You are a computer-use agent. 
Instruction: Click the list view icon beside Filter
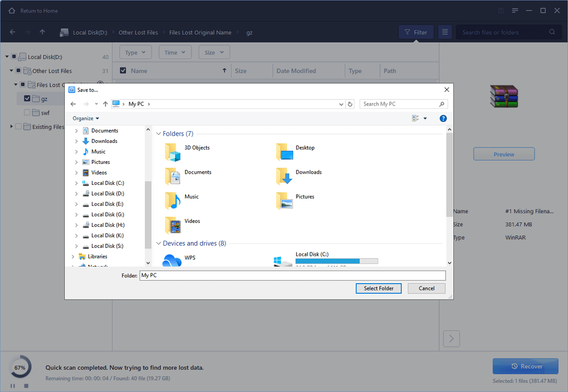[x=445, y=32]
